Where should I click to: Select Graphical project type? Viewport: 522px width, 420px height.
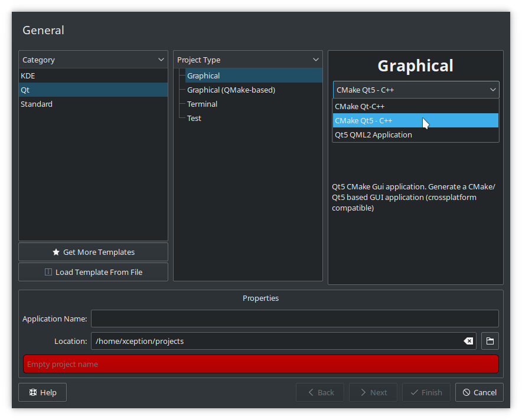(254, 76)
